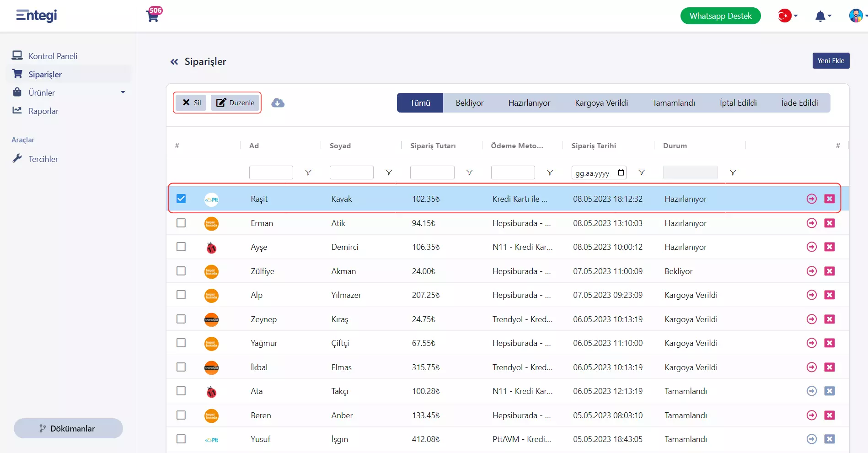Click the Sipariş Tarihi filter funnel icon
This screenshot has width=868, height=453.
click(x=642, y=173)
